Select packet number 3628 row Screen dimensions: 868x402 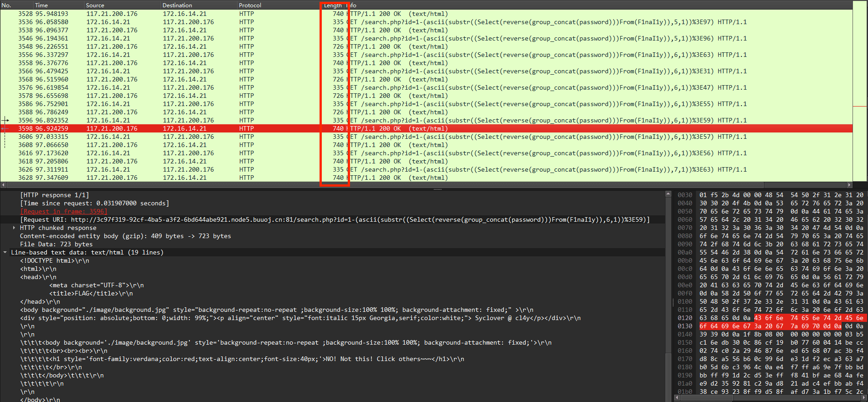(x=426, y=178)
